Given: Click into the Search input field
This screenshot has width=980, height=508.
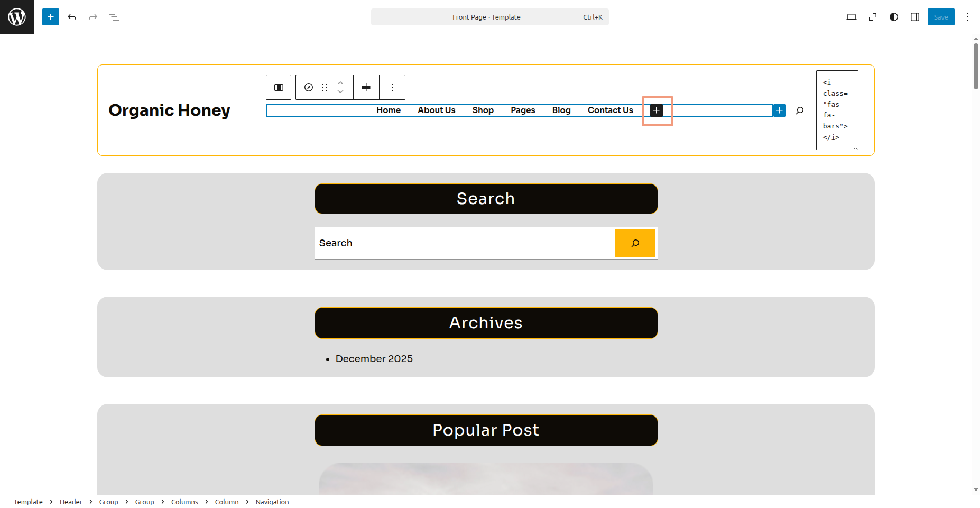Looking at the screenshot, I should (465, 243).
